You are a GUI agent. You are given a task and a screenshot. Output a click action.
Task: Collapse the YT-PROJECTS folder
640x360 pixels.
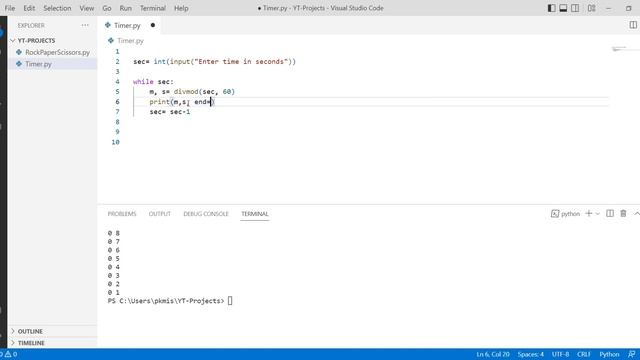pyautogui.click(x=13, y=40)
